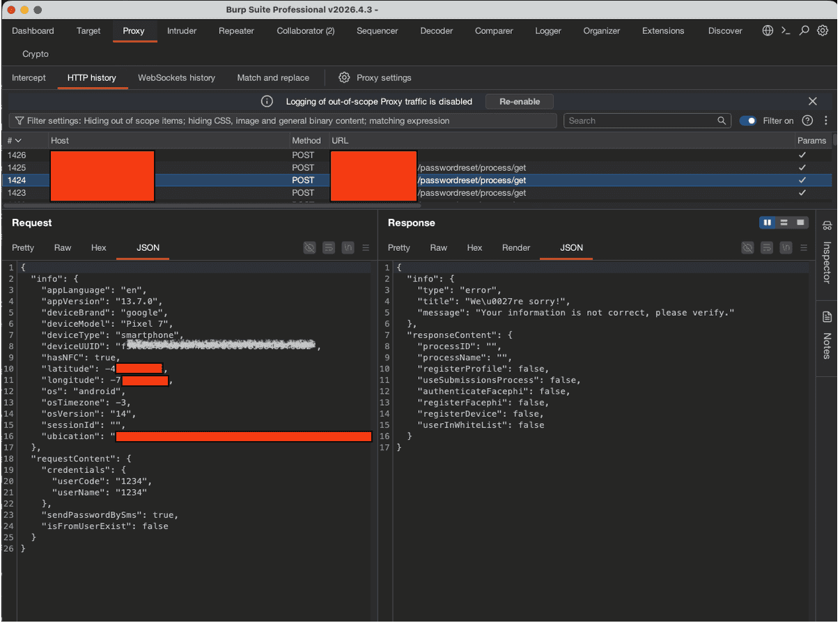The height and width of the screenshot is (623, 840).
Task: Open the three-dot menu beside Filter on
Action: [x=826, y=121]
